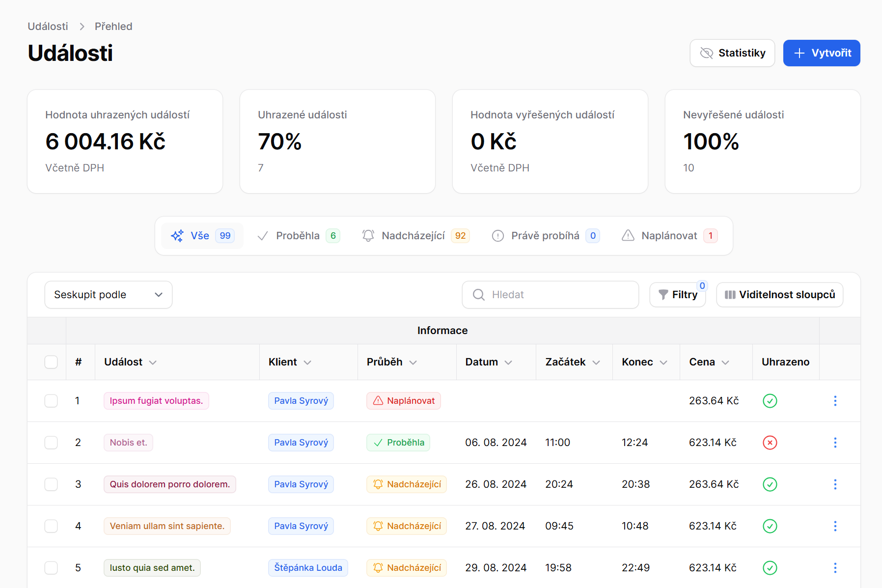Click the sparkle icon on the Vše tab
The image size is (882, 588).
coord(177,236)
